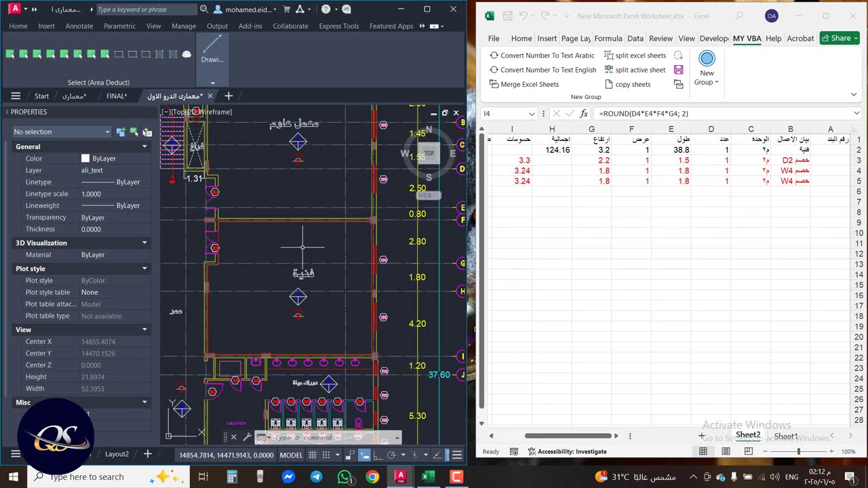This screenshot has height=488, width=868.
Task: Click the Excel horizontal scrollbar
Action: 568,436
